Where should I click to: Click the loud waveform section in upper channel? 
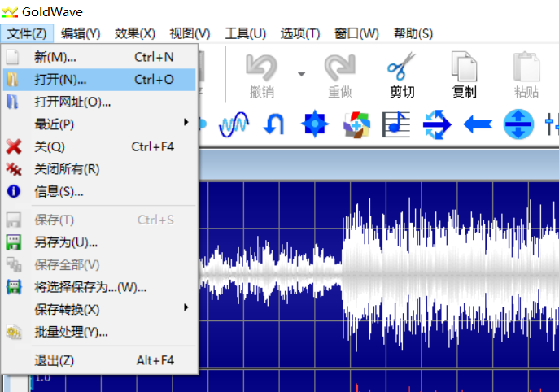coord(450,274)
